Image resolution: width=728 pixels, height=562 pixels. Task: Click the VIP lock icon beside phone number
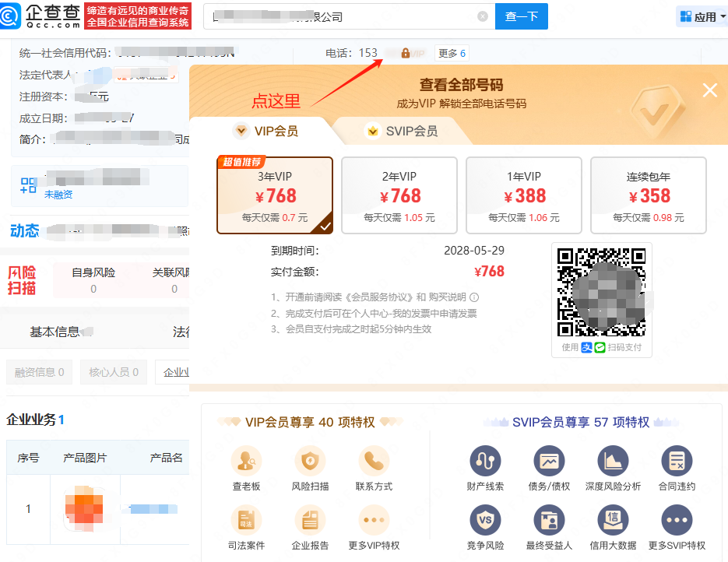coord(406,53)
